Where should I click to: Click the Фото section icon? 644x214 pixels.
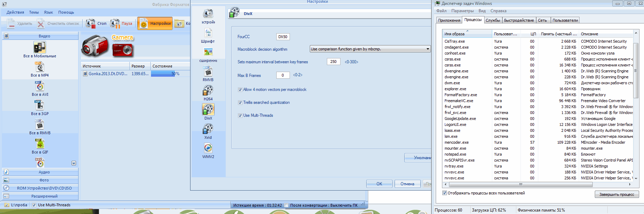click(x=6, y=180)
